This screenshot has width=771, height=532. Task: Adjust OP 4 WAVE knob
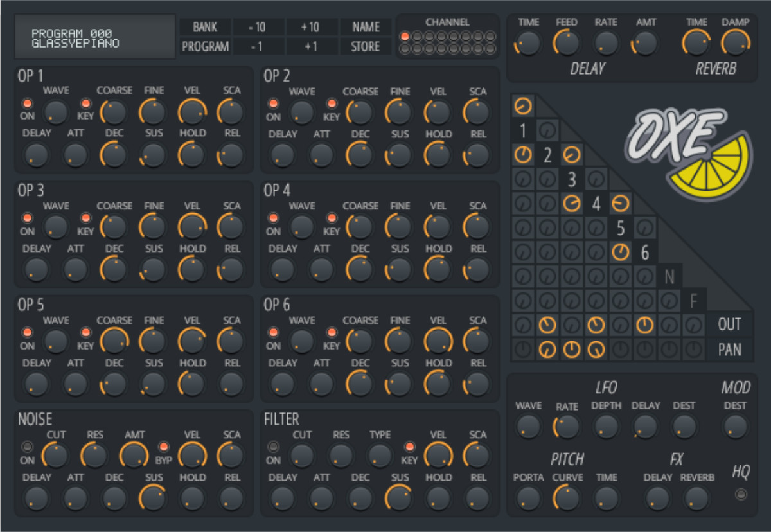click(302, 227)
